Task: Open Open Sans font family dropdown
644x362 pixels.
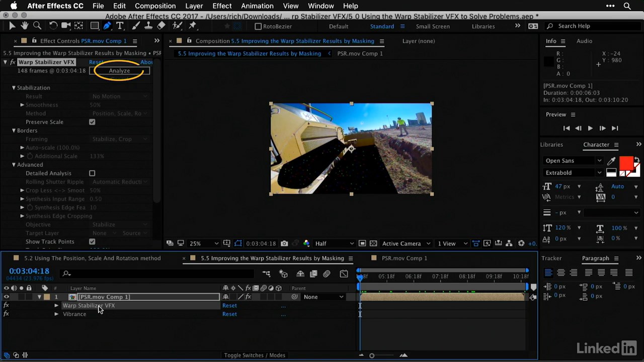Action: [573, 160]
